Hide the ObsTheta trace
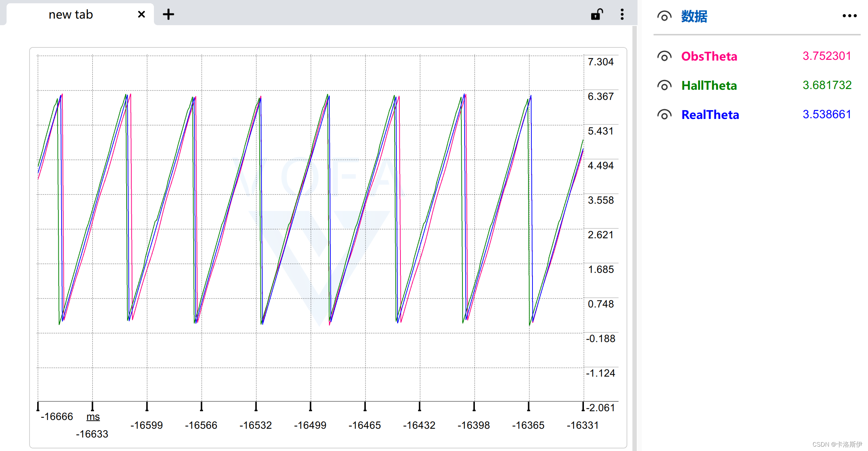Screen dimensions: 868x451 (664, 57)
